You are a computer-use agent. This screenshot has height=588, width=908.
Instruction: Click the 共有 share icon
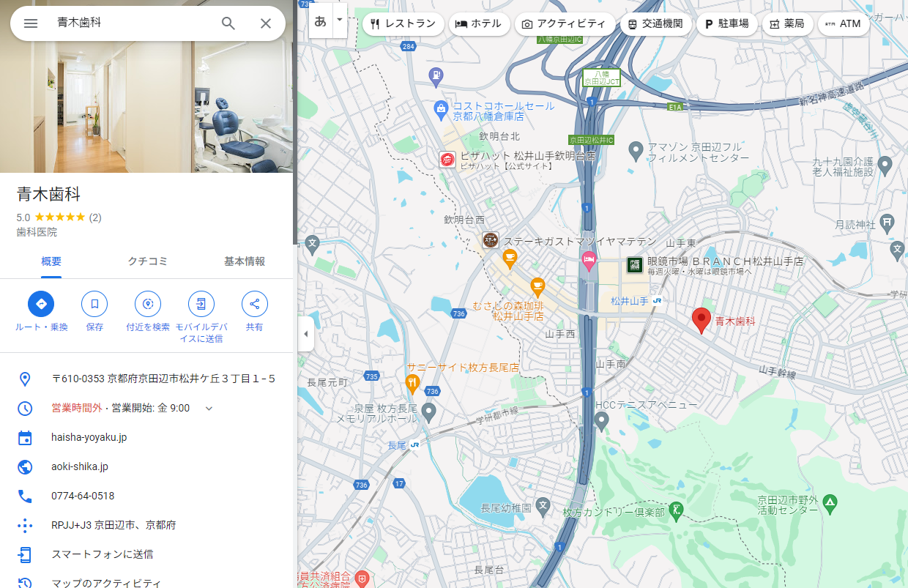[x=254, y=303]
